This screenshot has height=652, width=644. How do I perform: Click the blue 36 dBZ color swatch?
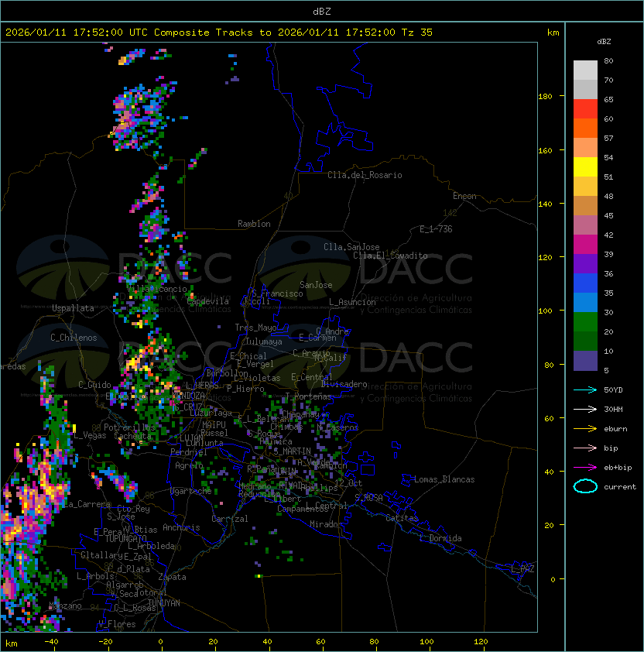point(585,283)
